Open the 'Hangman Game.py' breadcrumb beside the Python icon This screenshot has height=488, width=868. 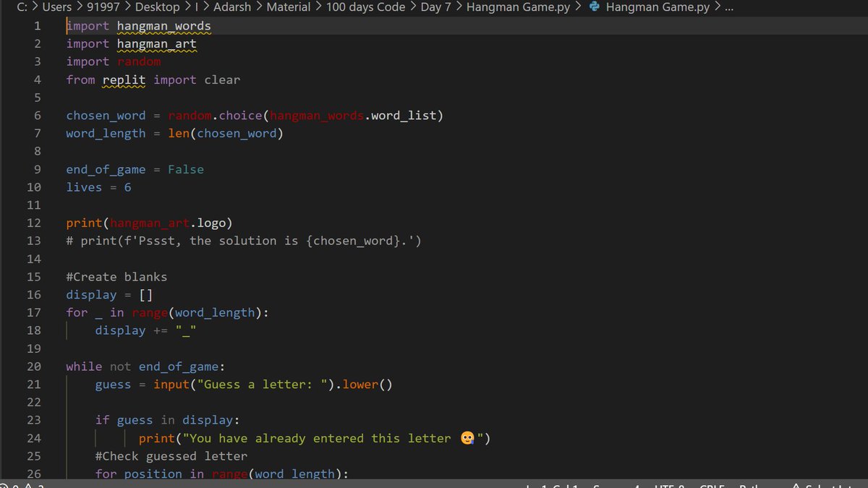[658, 7]
